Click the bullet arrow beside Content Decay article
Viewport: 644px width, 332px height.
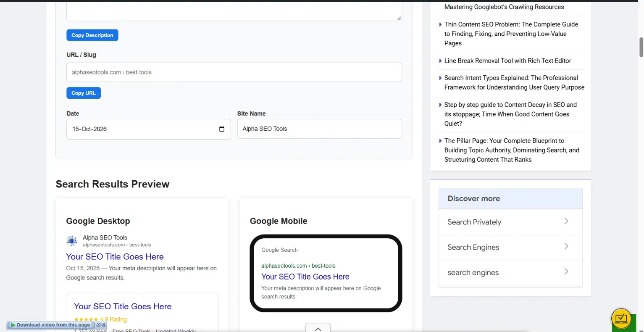click(440, 105)
